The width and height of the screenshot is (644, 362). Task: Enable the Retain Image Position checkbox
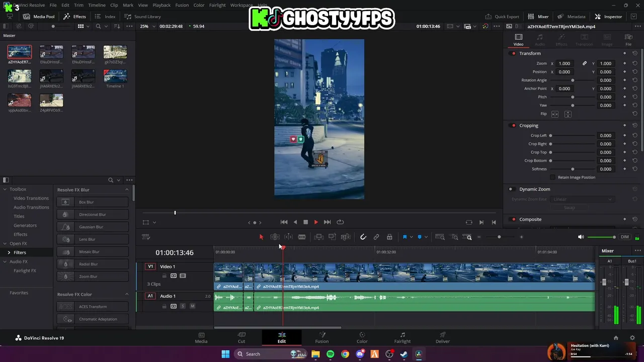click(552, 177)
